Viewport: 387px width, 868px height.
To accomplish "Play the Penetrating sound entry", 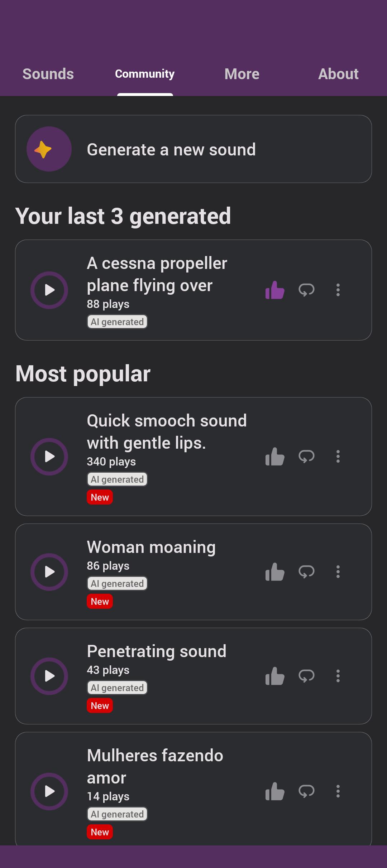I will [x=49, y=676].
